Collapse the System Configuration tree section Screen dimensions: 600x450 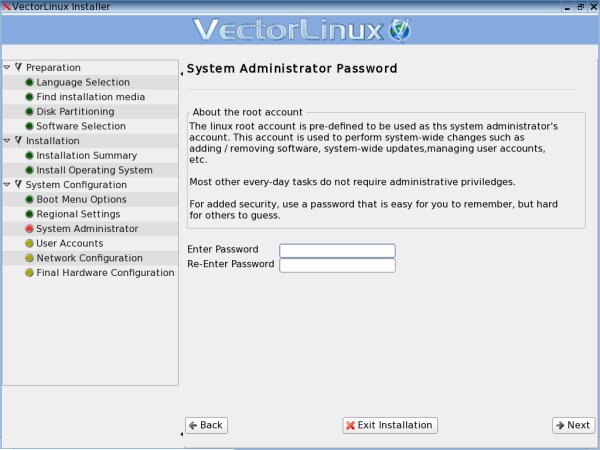[x=7, y=185]
